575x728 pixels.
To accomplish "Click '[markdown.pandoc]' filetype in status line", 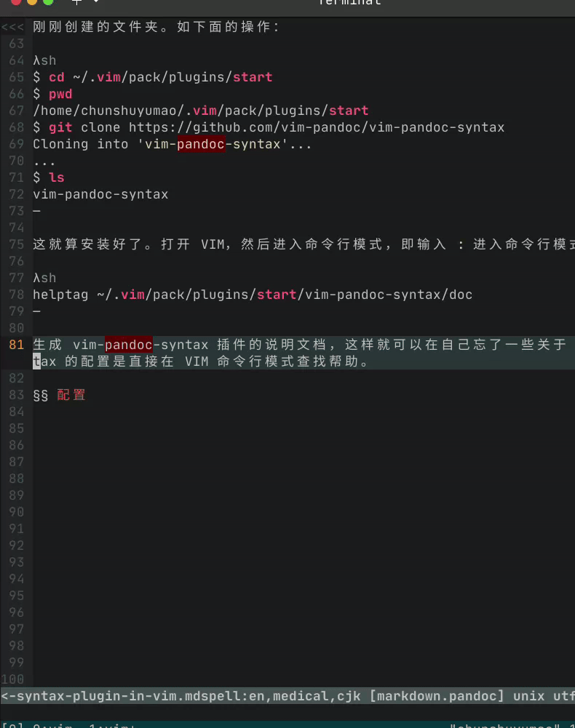I will pos(437,696).
